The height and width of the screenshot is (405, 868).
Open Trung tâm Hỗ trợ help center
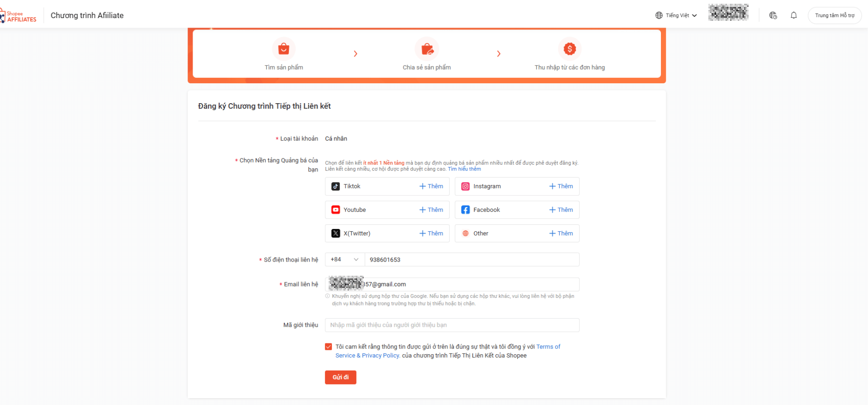tap(835, 15)
